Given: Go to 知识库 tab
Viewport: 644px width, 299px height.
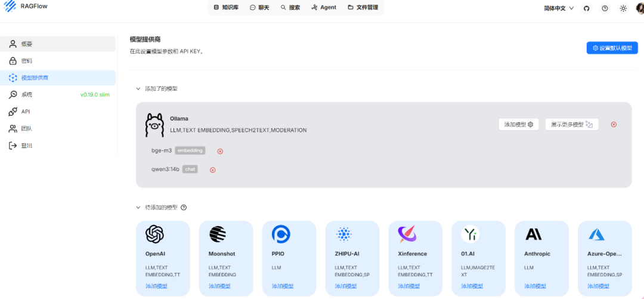Looking at the screenshot, I should point(226,7).
